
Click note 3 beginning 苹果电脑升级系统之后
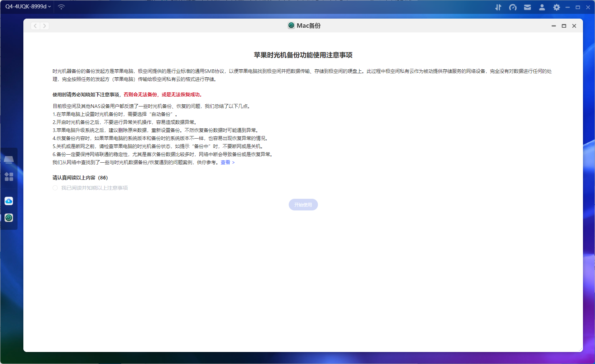(x=156, y=131)
